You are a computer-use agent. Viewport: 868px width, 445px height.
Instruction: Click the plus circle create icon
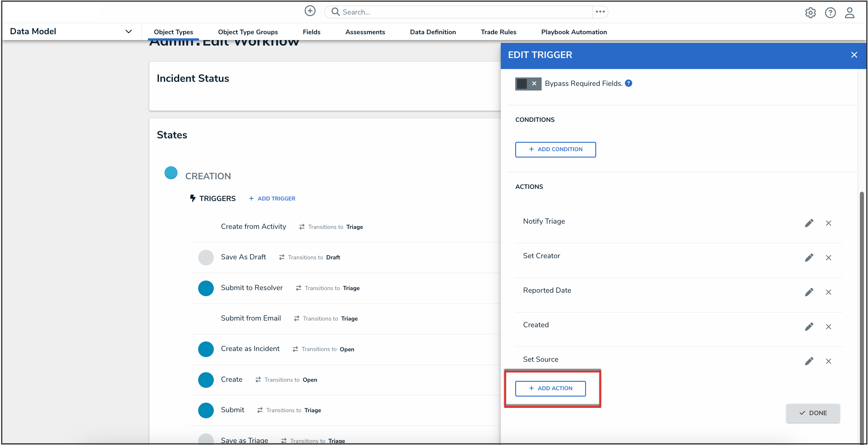click(x=310, y=11)
